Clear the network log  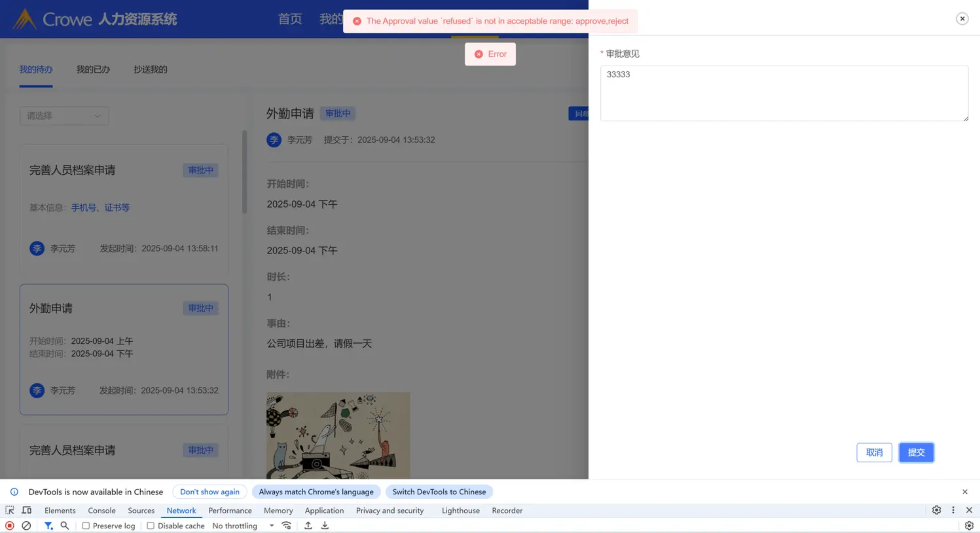click(x=26, y=526)
